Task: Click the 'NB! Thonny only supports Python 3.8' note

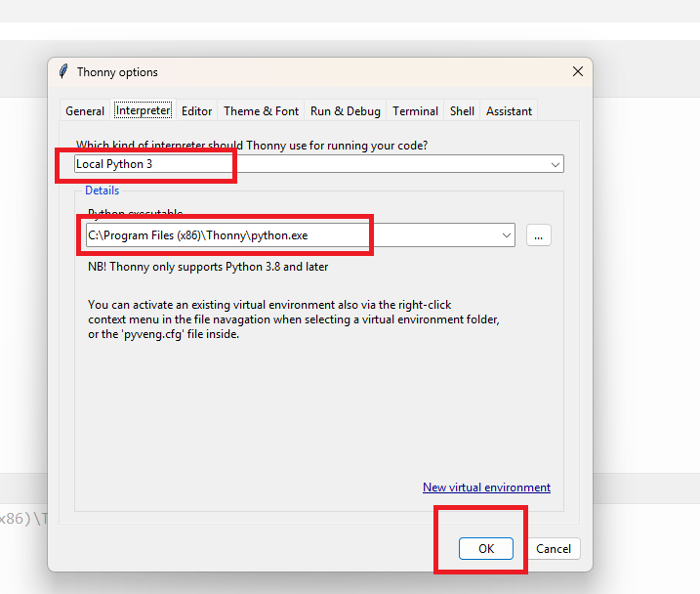Action: (208, 267)
